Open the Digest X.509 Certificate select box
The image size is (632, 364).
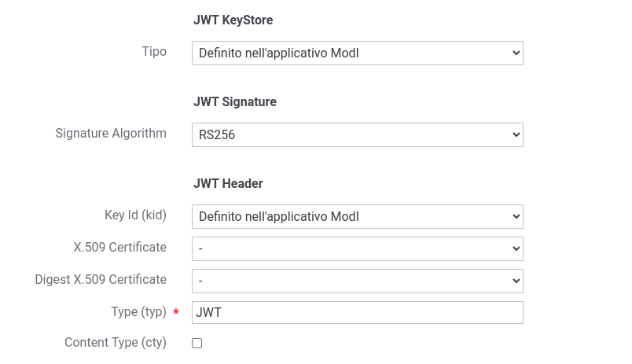point(357,281)
